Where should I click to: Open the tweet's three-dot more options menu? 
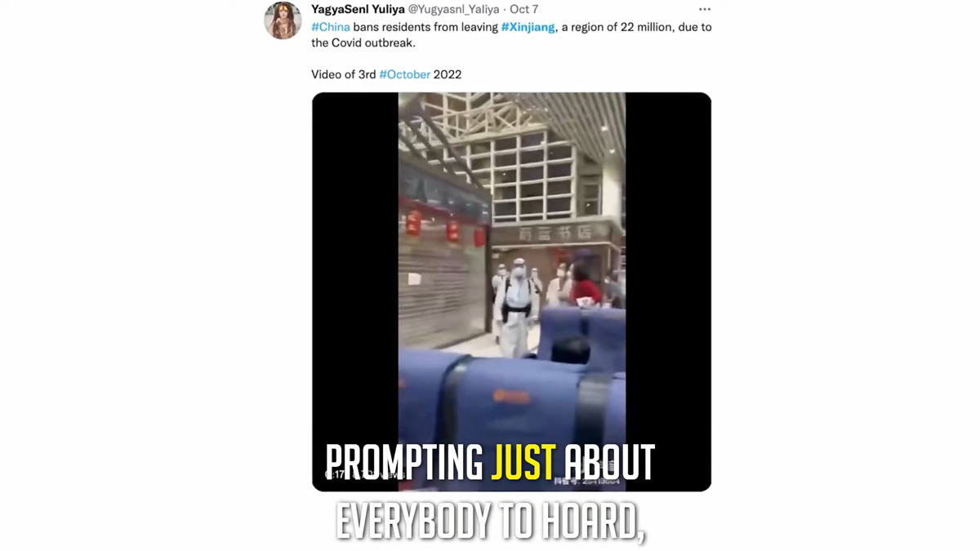click(705, 10)
